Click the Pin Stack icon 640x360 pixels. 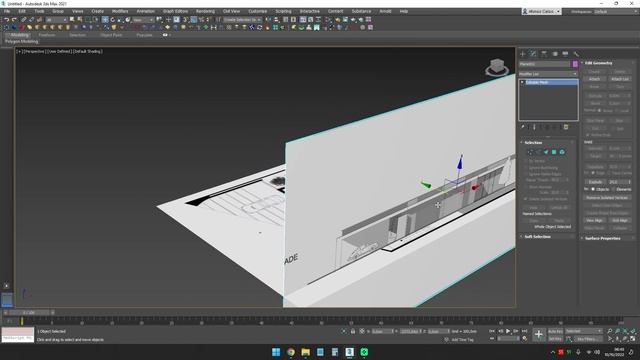(x=522, y=127)
